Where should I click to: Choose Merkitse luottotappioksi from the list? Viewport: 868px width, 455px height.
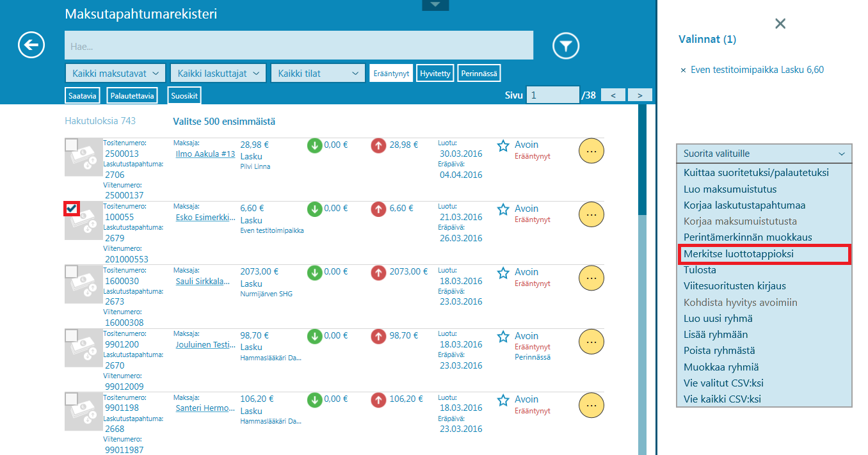tap(738, 254)
